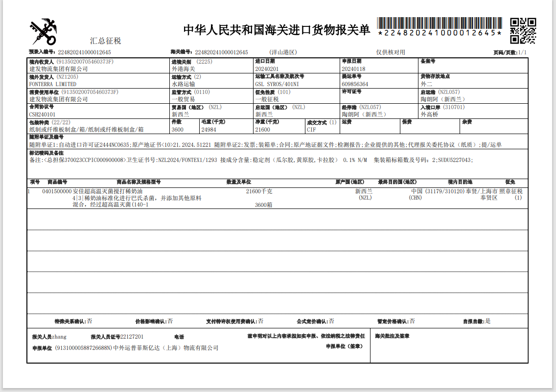Click the 成交方式 value CIF
This screenshot has height=392, width=556.
click(x=311, y=130)
